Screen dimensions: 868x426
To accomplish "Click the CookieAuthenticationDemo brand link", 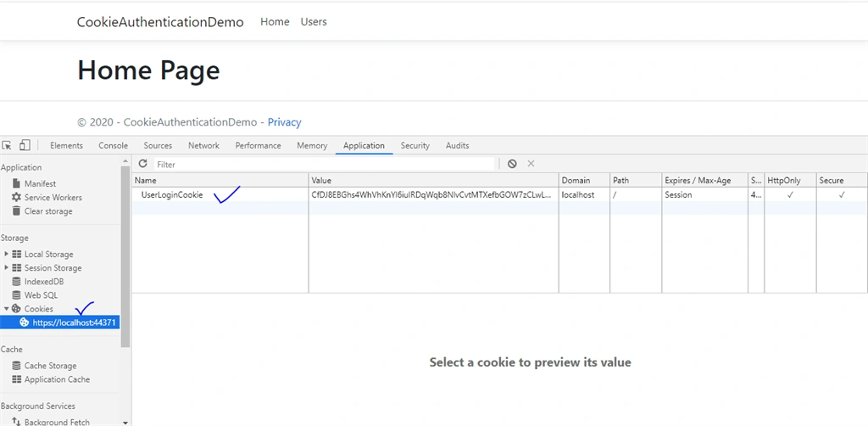I will [160, 22].
